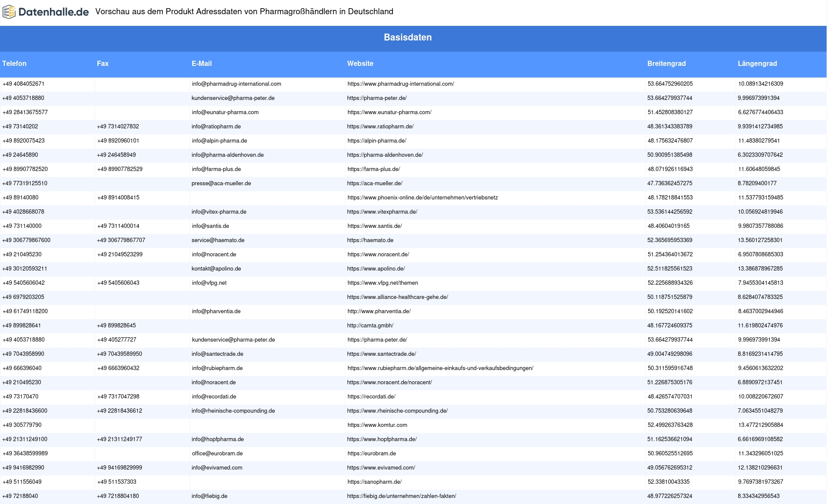The height and width of the screenshot is (504, 827).
Task: Select longitude value 12.138210296631
Action: [x=760, y=468]
